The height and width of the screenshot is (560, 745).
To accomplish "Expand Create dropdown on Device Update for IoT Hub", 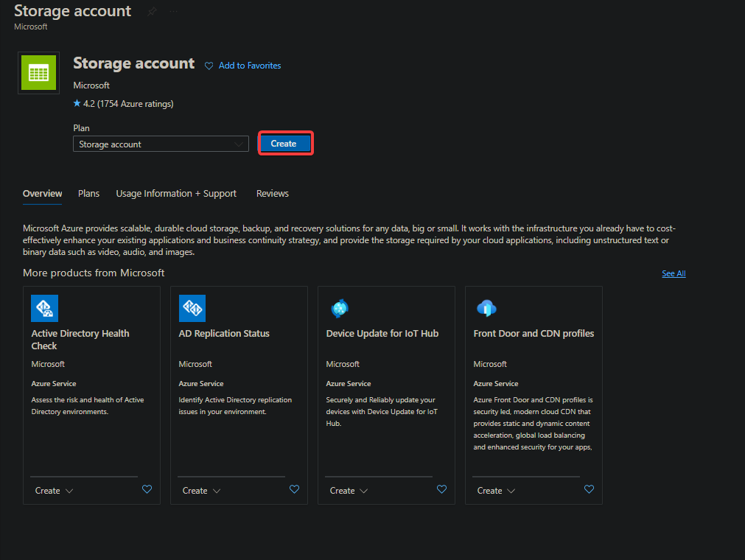I will (349, 491).
